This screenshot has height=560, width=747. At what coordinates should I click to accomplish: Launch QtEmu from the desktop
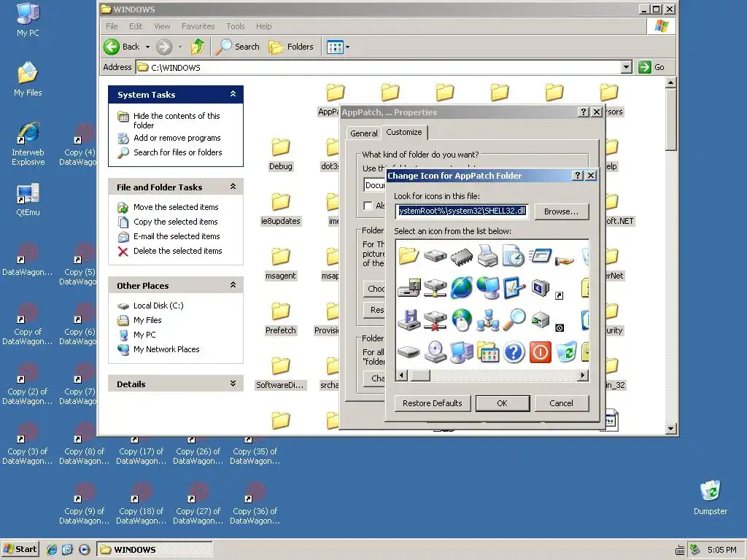pyautogui.click(x=28, y=200)
